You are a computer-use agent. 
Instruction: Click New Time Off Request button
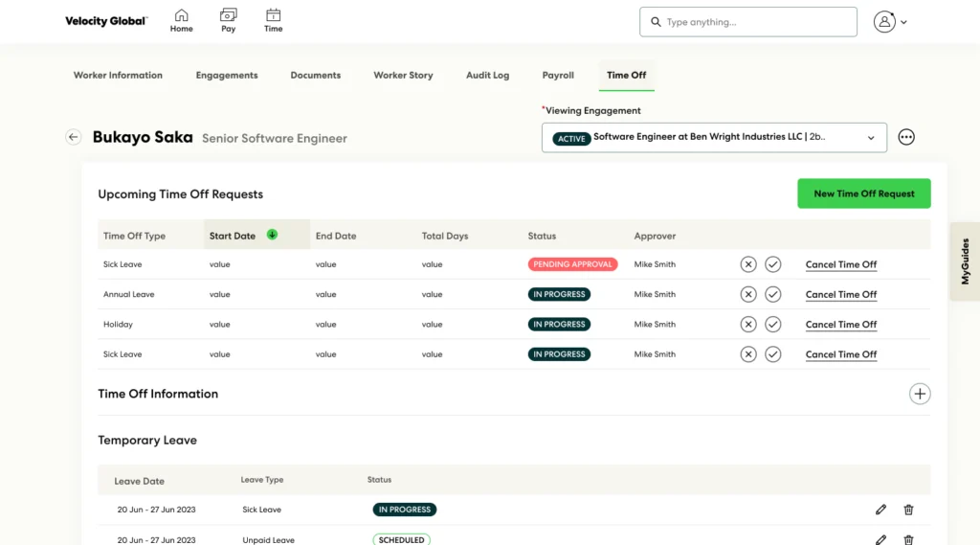coord(864,193)
